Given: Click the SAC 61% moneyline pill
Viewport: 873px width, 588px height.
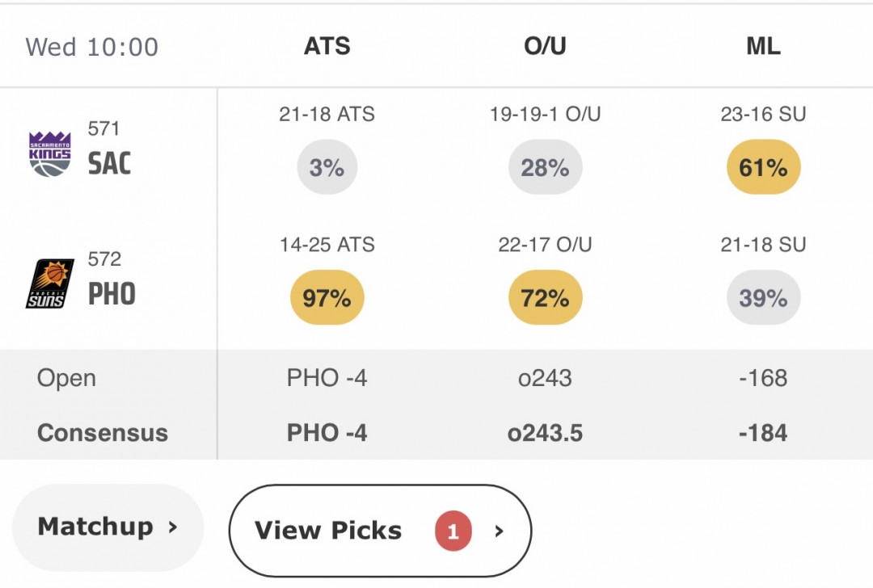Looking at the screenshot, I should tap(763, 167).
